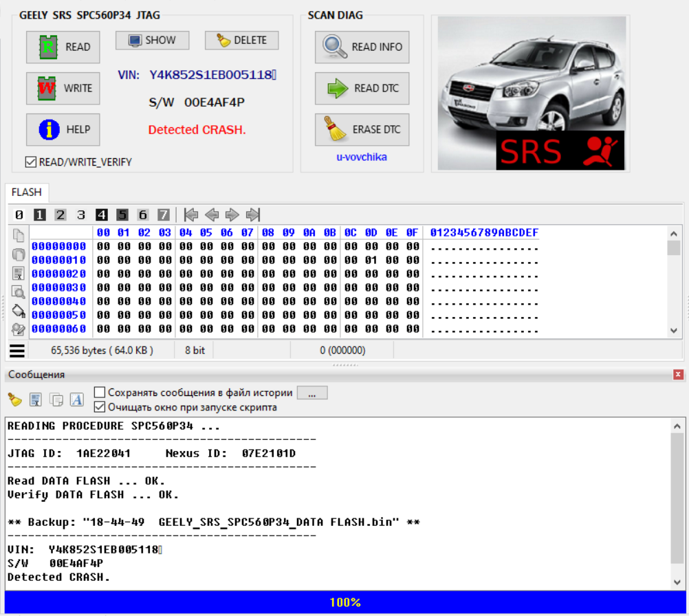This screenshot has width=689, height=616.
Task: Select hex editor bookmark 1
Action: (x=40, y=215)
